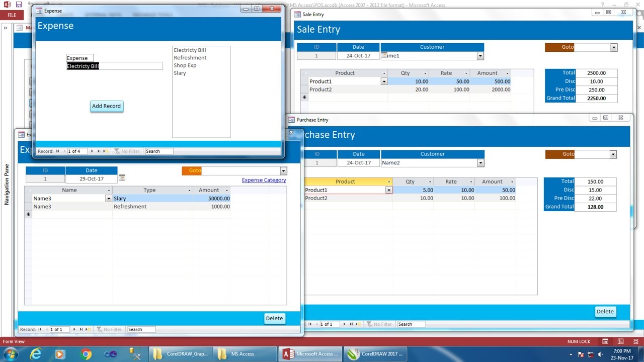This screenshot has height=362, width=644.
Task: Click Delete button in Purchase Entry
Action: coord(605,312)
